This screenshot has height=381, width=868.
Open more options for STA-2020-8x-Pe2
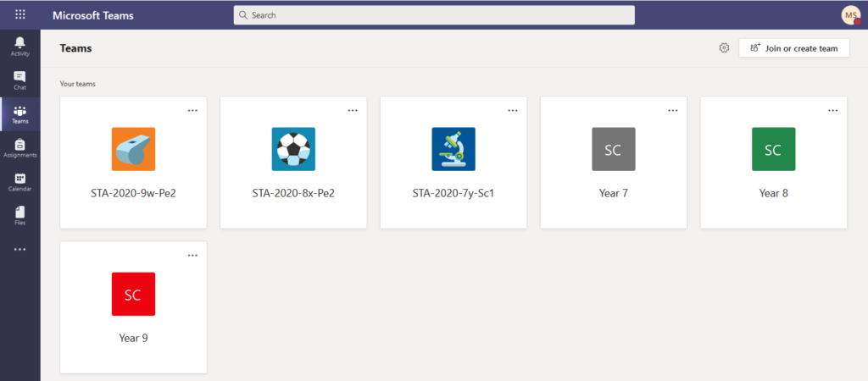point(353,111)
